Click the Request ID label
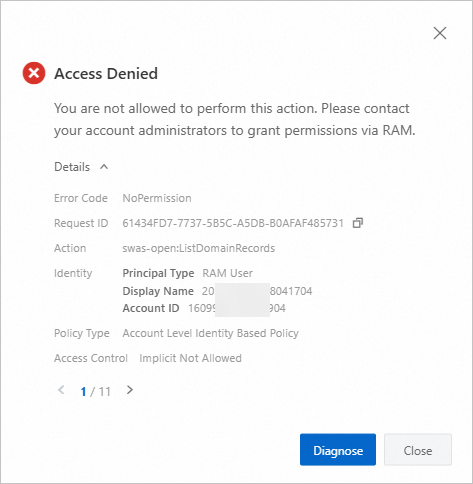Image resolution: width=473 pixels, height=484 pixels. click(x=81, y=223)
